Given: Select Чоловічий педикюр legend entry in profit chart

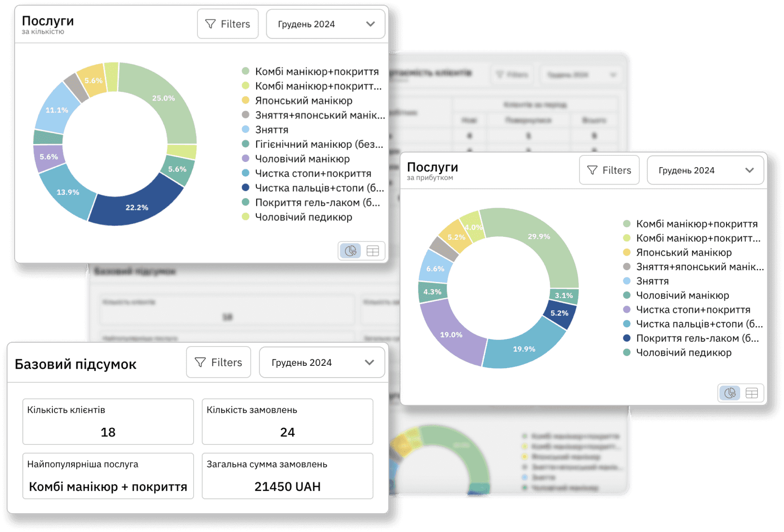Looking at the screenshot, I should [x=683, y=353].
